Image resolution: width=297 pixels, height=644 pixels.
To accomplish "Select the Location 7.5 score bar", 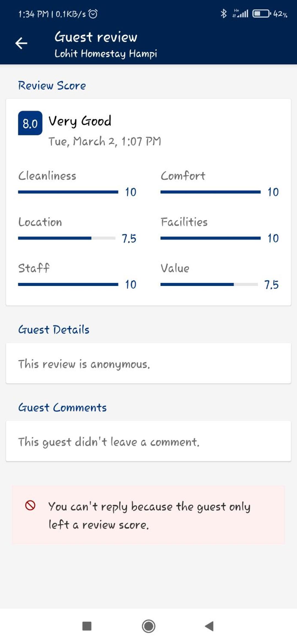I will [67, 238].
